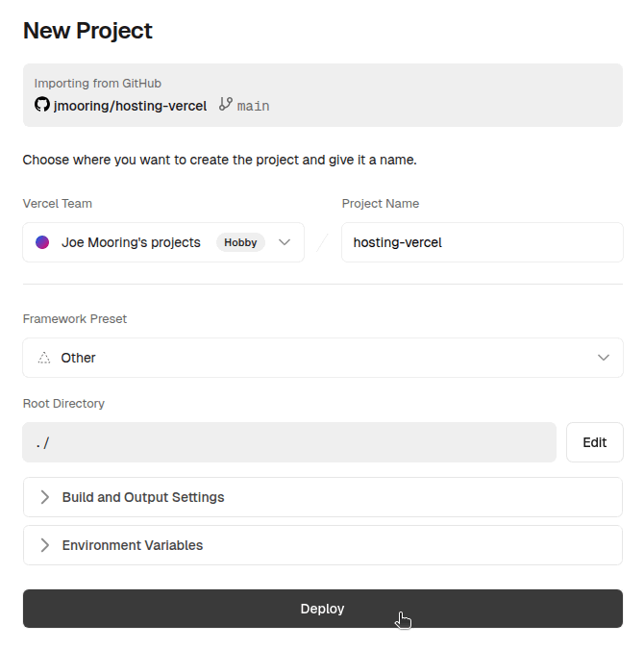This screenshot has height=649, width=644.
Task: Click the Root Directory path field
Action: 289,442
